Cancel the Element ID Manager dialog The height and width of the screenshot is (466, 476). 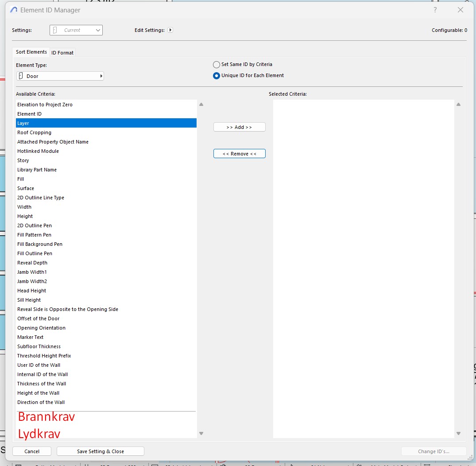tap(32, 451)
